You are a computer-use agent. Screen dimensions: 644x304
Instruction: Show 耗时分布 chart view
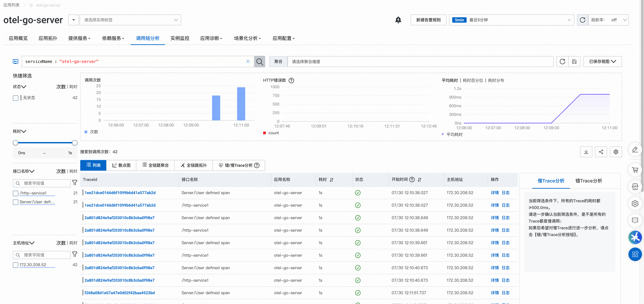coord(496,80)
